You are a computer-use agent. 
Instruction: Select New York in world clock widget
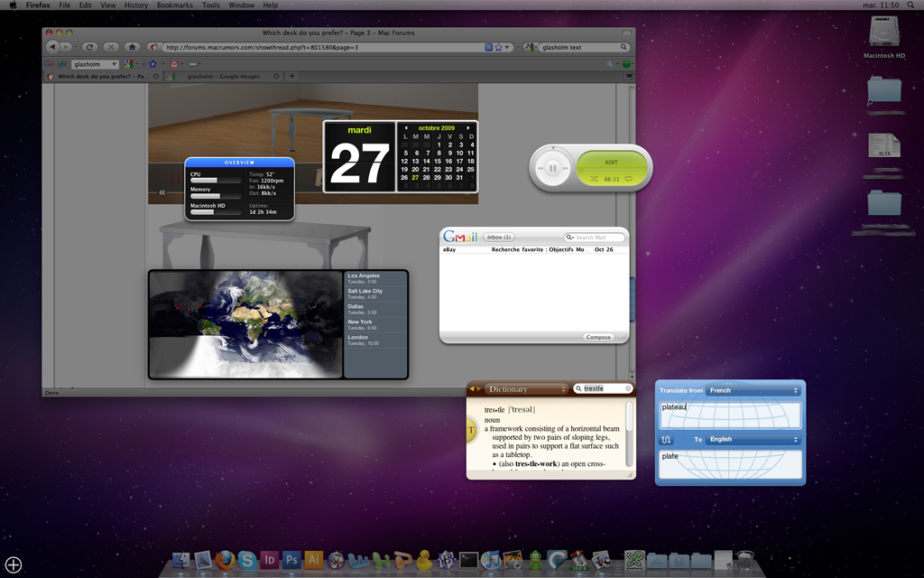tap(375, 324)
